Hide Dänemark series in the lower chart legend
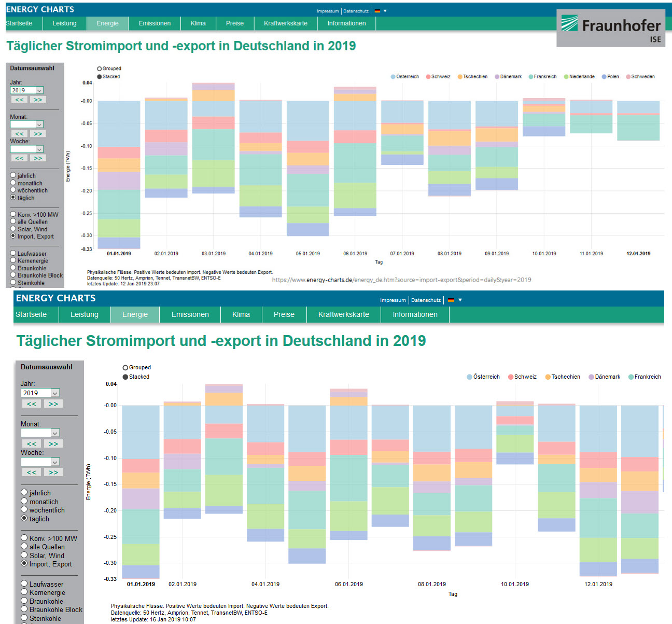 click(591, 377)
